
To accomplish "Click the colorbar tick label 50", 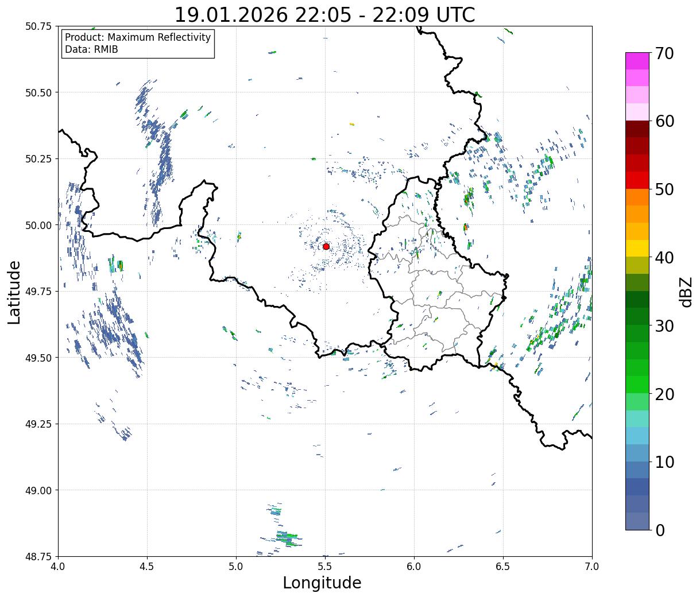I will [x=664, y=189].
